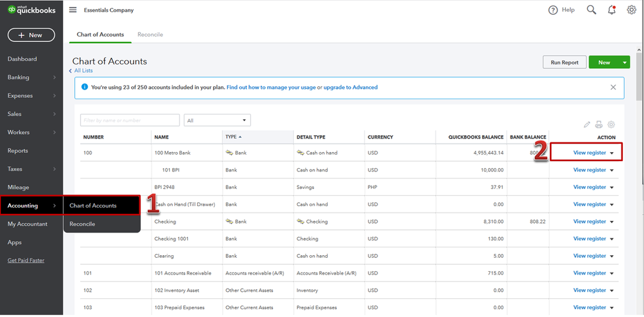Open the All account type filter dropdown

click(x=217, y=120)
